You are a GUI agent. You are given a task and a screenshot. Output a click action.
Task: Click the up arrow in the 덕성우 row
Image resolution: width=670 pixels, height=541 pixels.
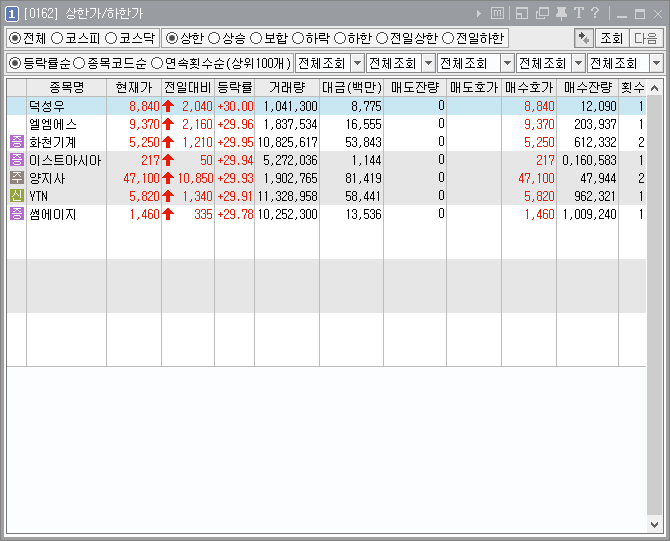[168, 106]
